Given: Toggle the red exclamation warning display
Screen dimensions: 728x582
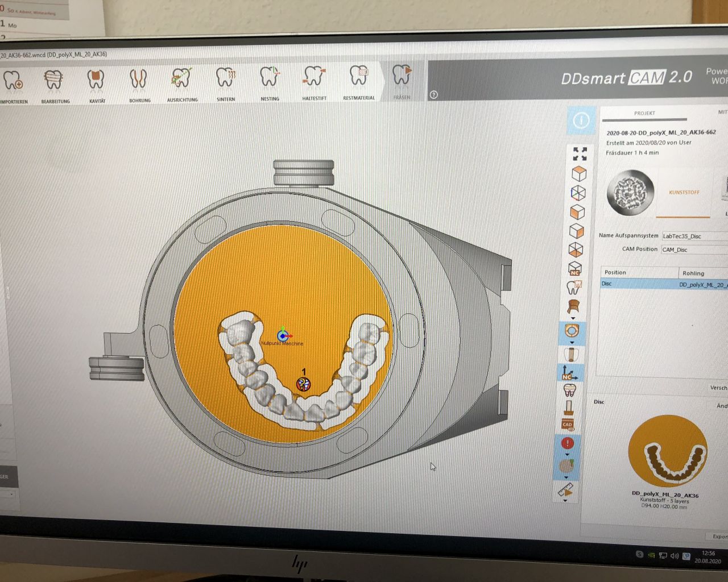Looking at the screenshot, I should [567, 443].
